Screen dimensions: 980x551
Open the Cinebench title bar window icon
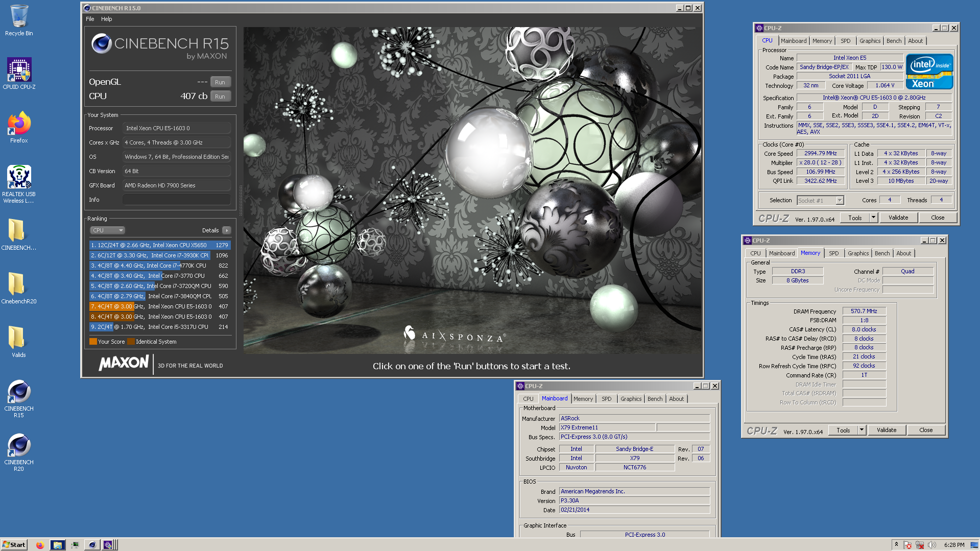(87, 8)
